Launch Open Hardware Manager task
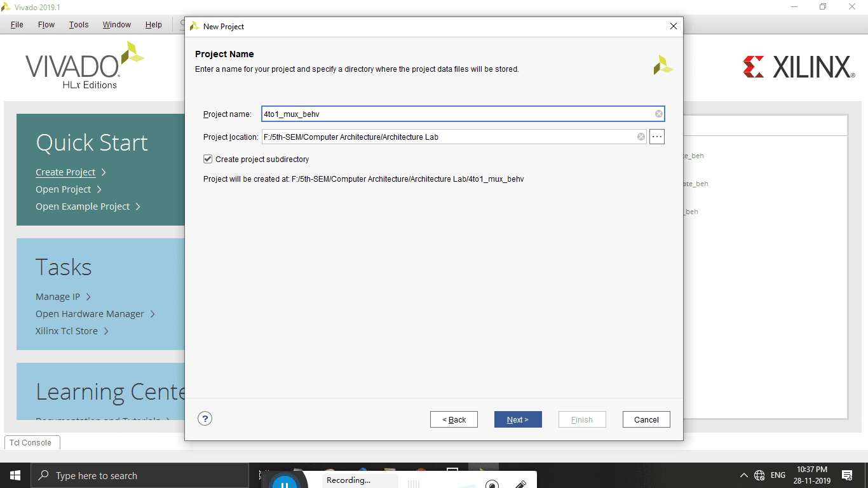The width and height of the screenshot is (868, 488). (x=90, y=314)
